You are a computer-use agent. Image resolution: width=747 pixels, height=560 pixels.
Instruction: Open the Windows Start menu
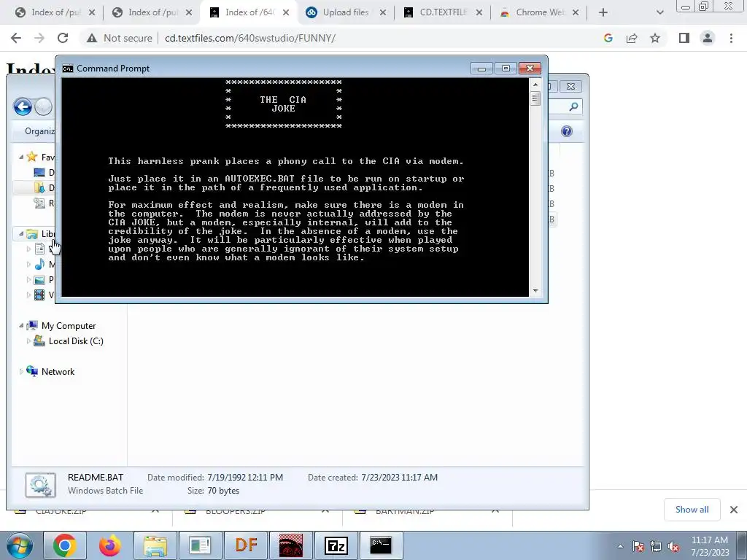[19, 545]
